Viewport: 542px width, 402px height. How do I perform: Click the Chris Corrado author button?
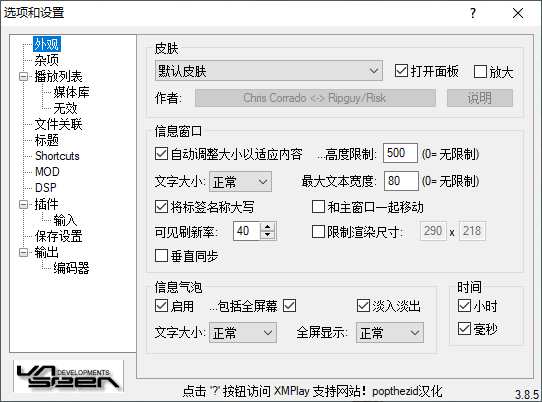coord(315,98)
